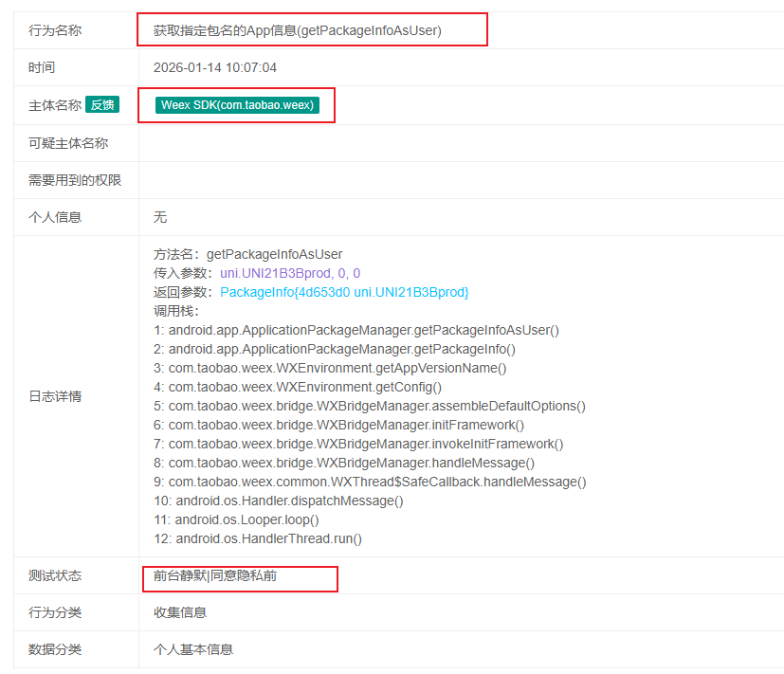This screenshot has height=674, width=784.
Task: Click the 可疑主体名称 row label
Action: tap(68, 143)
